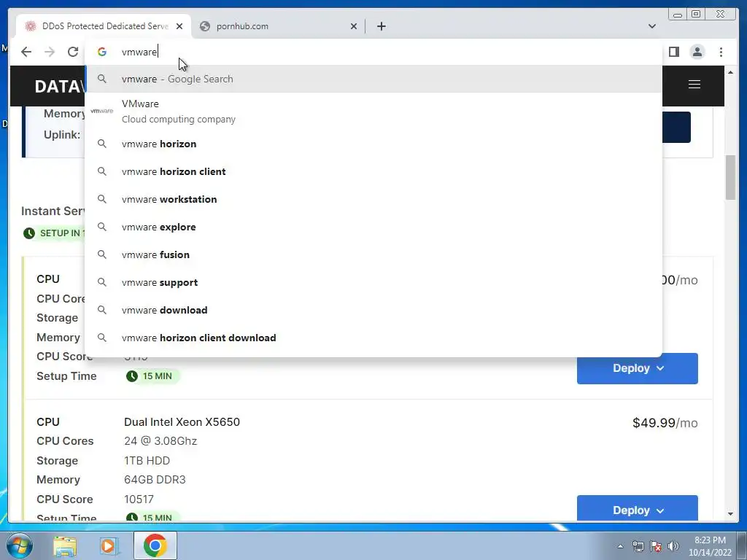The image size is (747, 560).
Task: Click the Chrome taskbar icon
Action: point(155,545)
